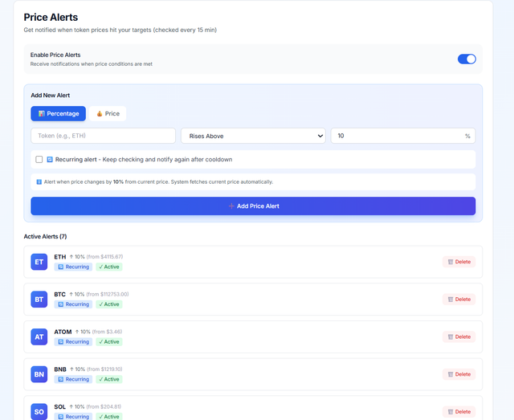Delete the ETH alert
514x420 pixels.
(459, 262)
